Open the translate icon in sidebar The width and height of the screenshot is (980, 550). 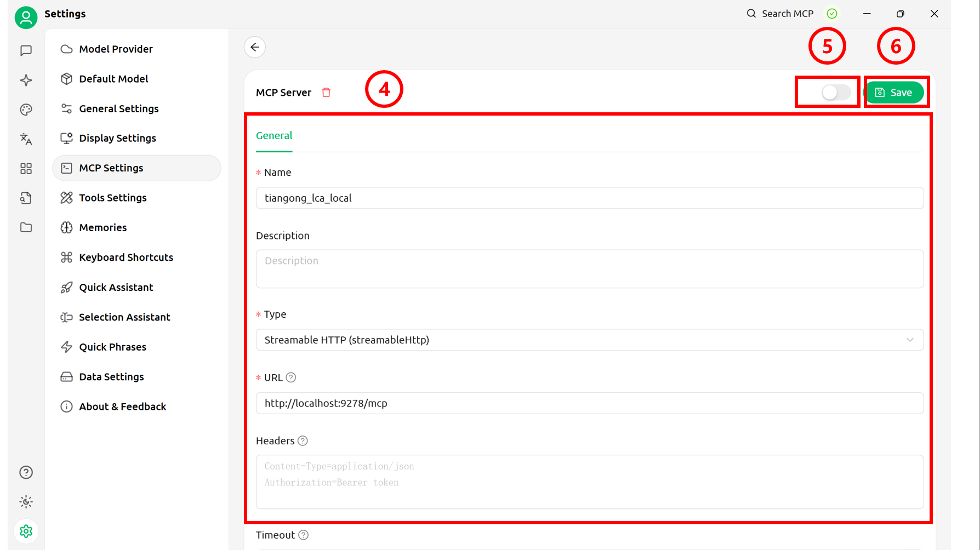(26, 139)
